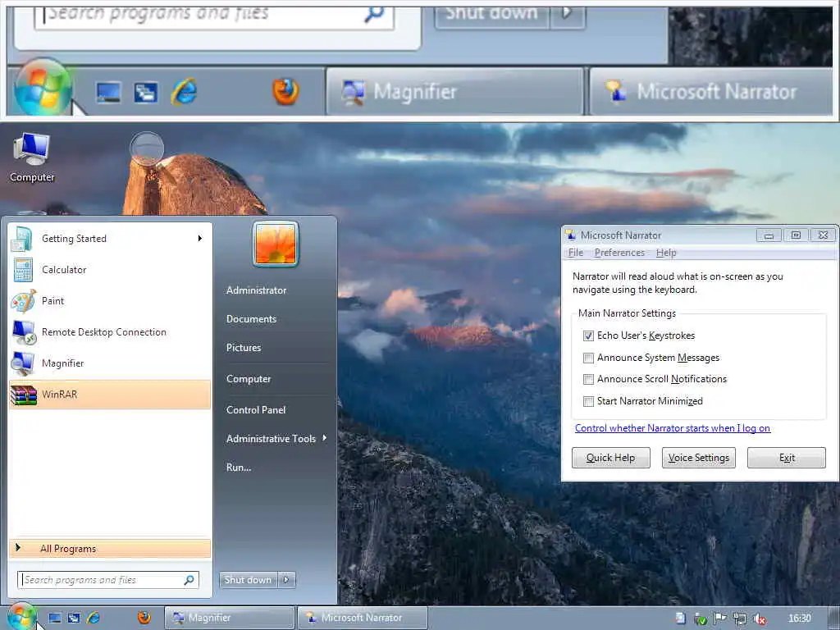Expand All Programs list

[x=110, y=548]
